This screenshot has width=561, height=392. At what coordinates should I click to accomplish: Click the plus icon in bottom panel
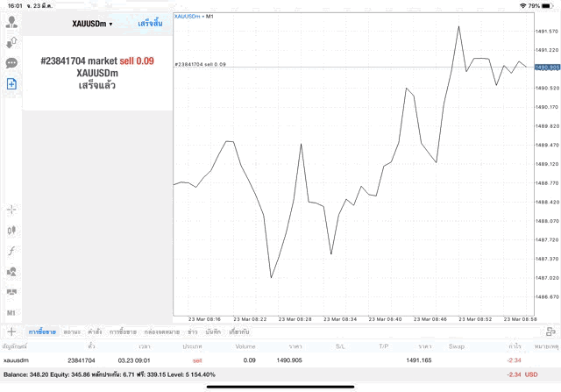[x=11, y=331]
